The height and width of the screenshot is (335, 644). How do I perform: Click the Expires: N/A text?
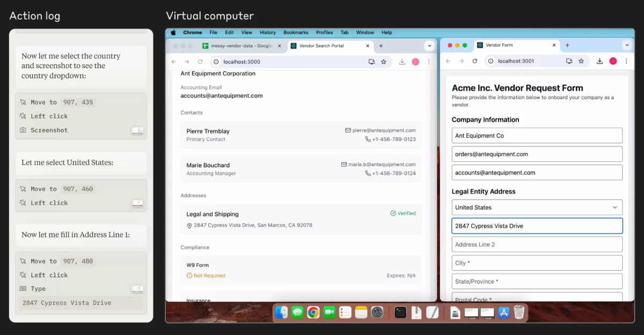[401, 276]
